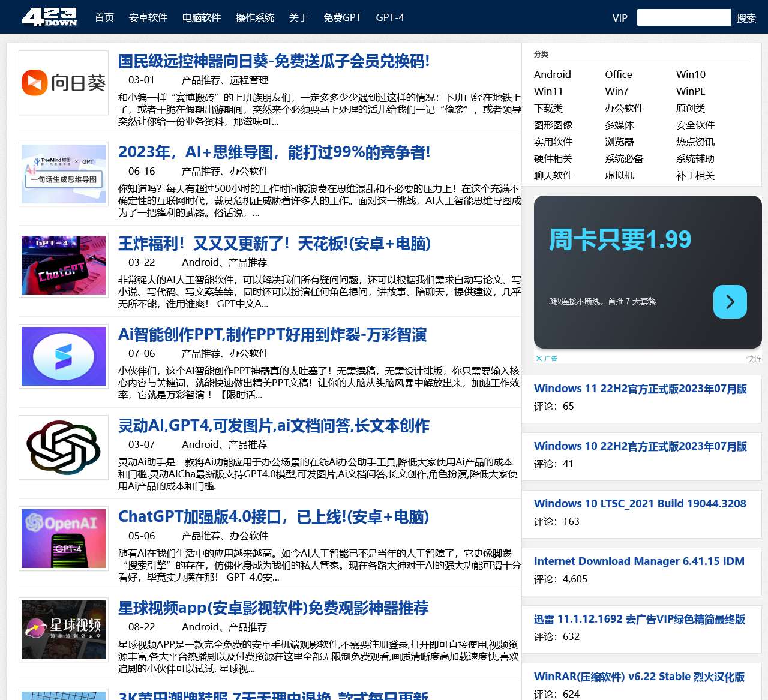Screen dimensions: 768x700
Task: Open article 2023年，AI+思维导图
Action: (x=274, y=152)
